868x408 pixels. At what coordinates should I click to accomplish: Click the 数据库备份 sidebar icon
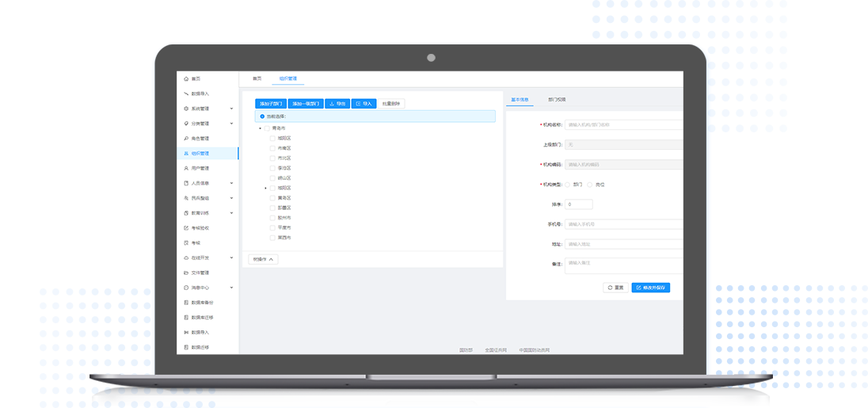(x=186, y=303)
